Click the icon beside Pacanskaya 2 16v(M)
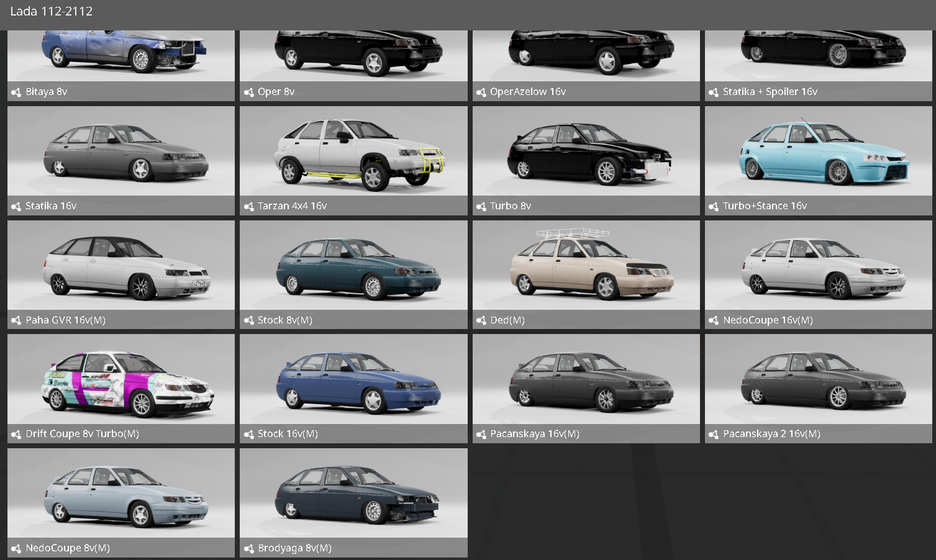Image resolution: width=936 pixels, height=560 pixels. [x=714, y=435]
